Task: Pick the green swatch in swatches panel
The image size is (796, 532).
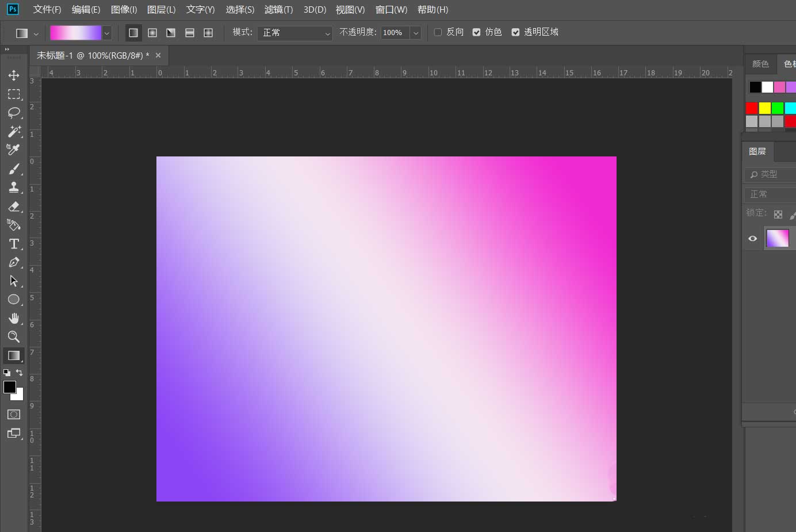Action: (778, 108)
